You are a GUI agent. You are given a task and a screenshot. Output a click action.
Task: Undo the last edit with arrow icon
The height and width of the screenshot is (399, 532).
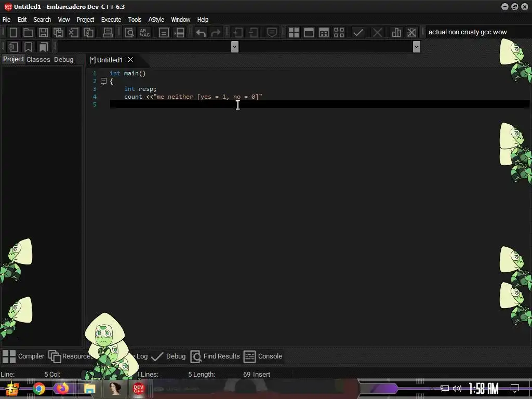201,33
